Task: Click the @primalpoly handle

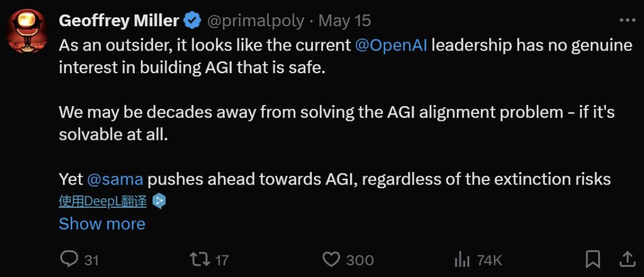Action: 256,21
